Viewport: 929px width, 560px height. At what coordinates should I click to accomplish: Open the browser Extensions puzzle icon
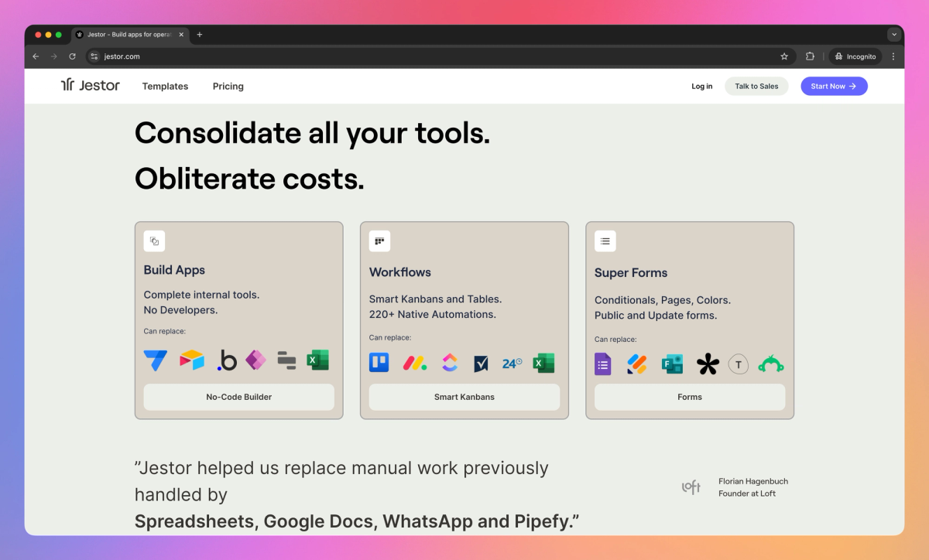[810, 56]
